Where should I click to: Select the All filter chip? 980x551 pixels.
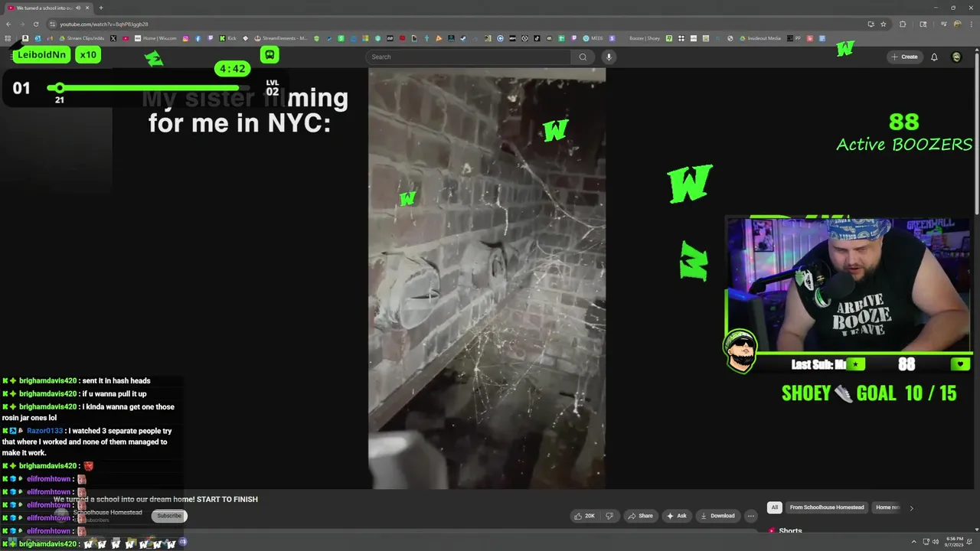[775, 507]
